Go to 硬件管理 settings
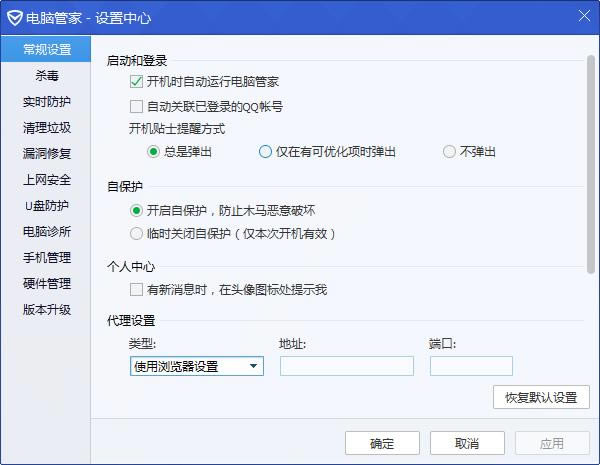 46,284
